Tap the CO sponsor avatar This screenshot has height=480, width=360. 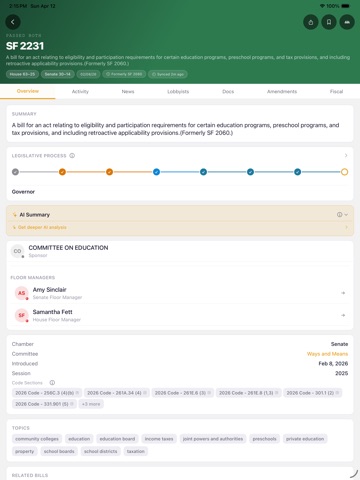(17, 251)
